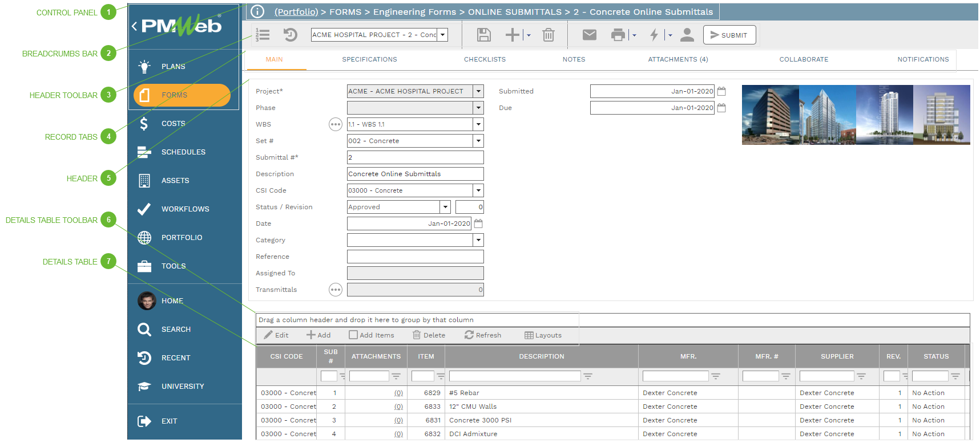This screenshot has height=443, width=980.
Task: Expand the Status dropdown showing Approved
Action: (445, 207)
